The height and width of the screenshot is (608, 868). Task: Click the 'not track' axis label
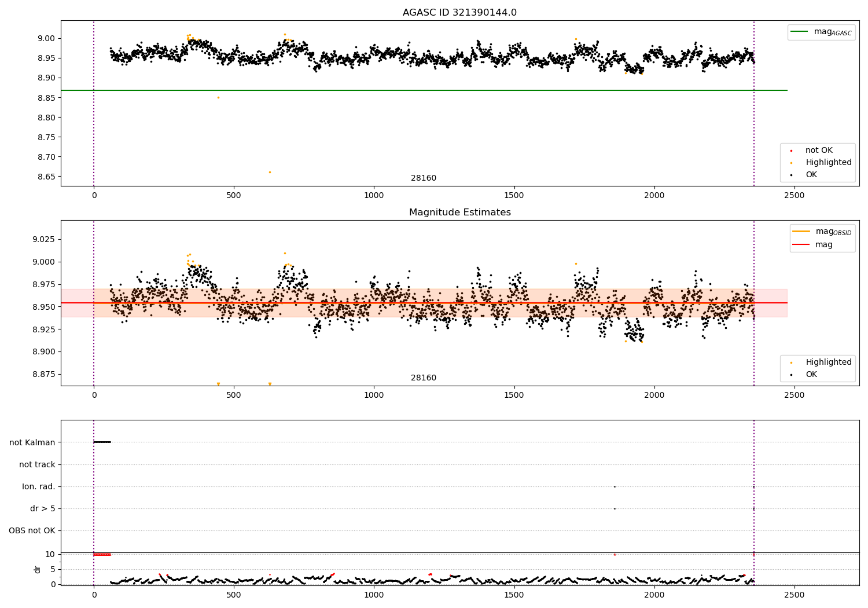(x=37, y=464)
